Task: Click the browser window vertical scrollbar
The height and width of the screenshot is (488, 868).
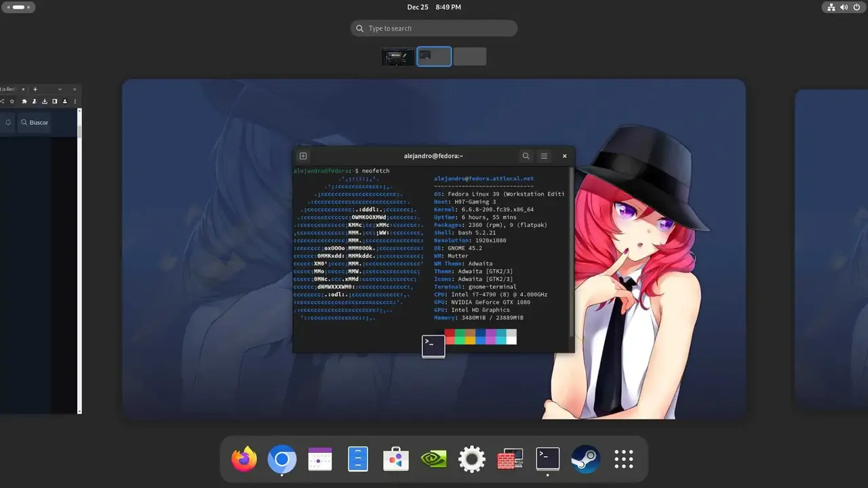Action: click(79, 261)
